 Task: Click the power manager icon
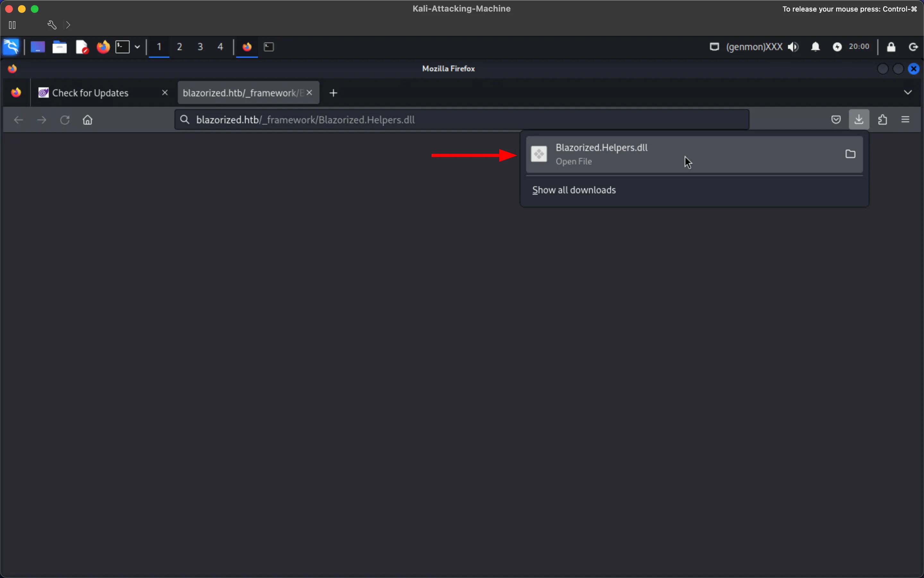[x=837, y=47]
